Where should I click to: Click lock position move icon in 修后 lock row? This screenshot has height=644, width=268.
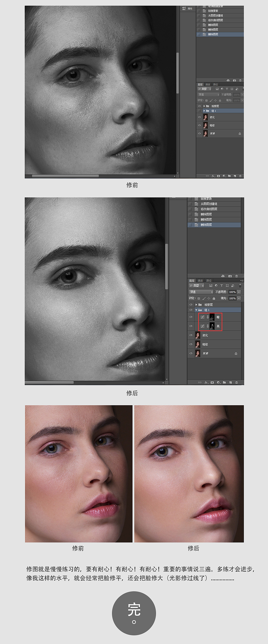[x=209, y=298]
